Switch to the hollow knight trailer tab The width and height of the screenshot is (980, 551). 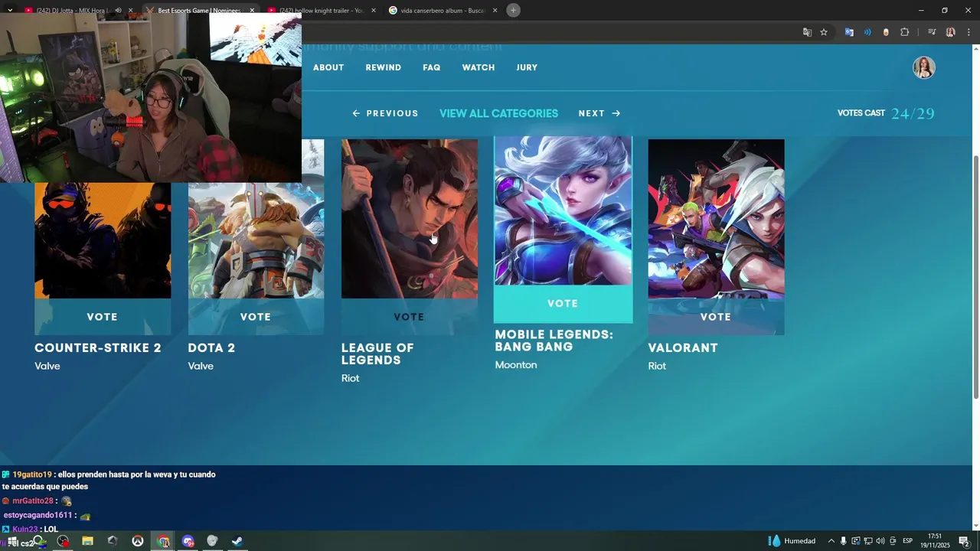click(x=322, y=11)
